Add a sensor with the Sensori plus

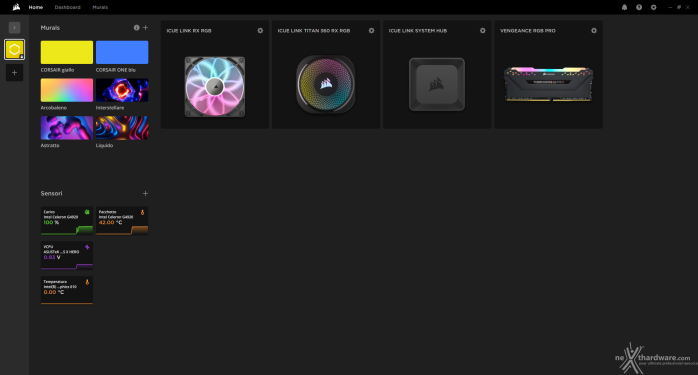145,193
